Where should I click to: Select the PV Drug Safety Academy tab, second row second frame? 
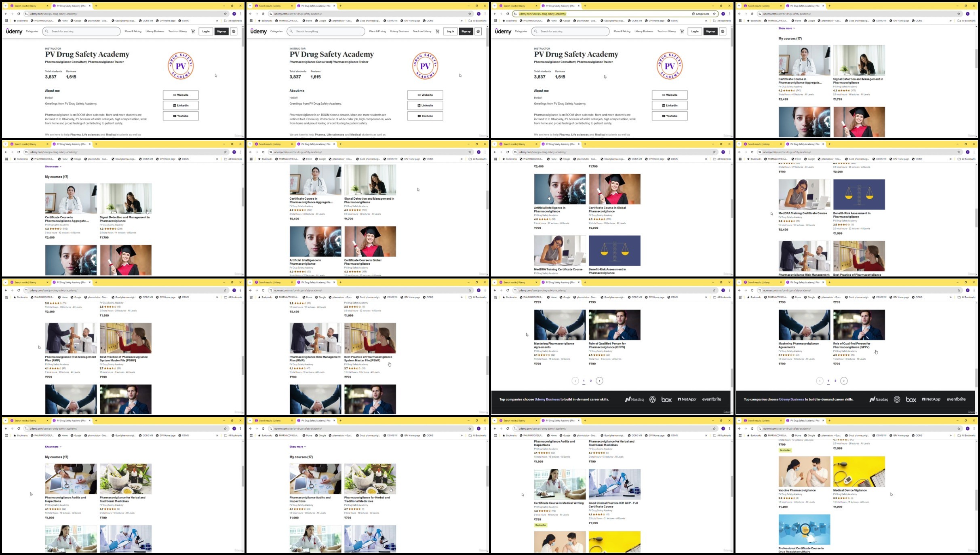tap(317, 144)
